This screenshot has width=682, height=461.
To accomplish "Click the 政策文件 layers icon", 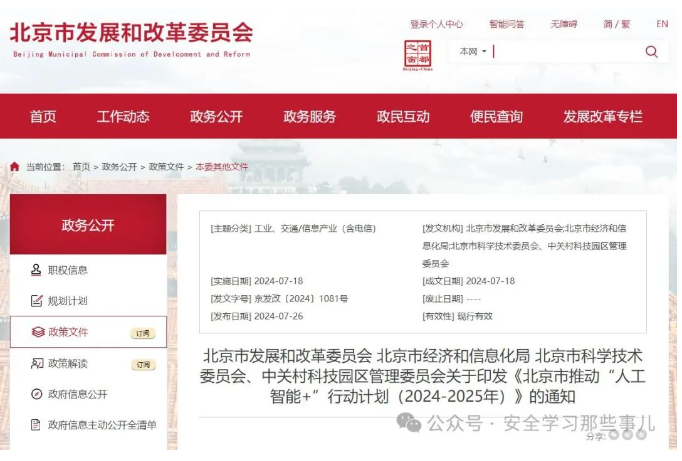I will [35, 332].
